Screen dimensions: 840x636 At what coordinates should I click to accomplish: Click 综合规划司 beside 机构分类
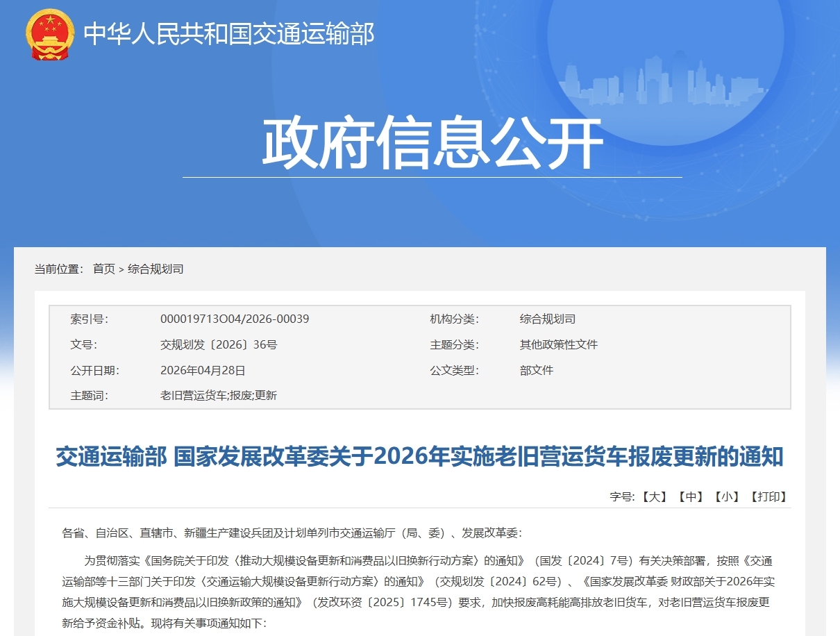coord(548,319)
